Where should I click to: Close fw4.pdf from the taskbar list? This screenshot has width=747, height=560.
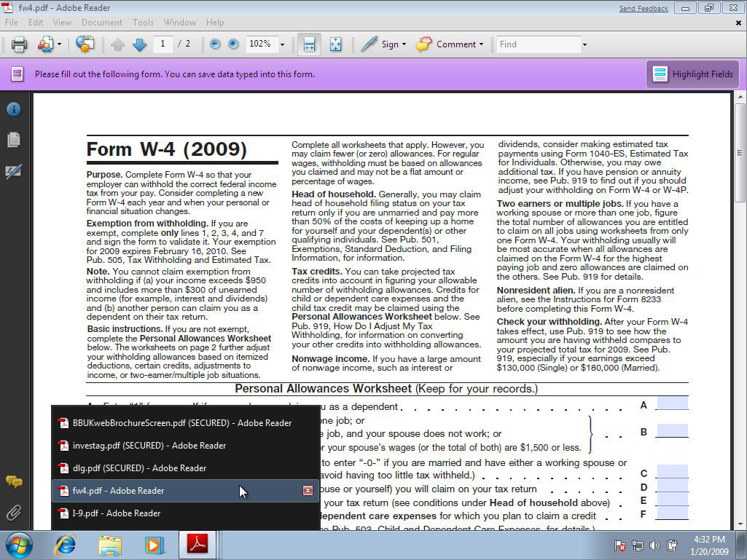[x=308, y=491]
